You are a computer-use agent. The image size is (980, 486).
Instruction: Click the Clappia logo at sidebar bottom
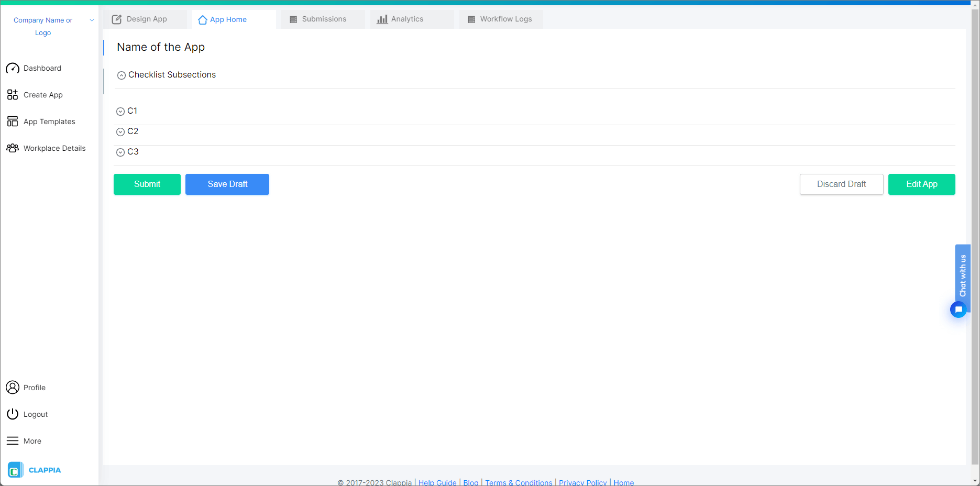tap(15, 469)
